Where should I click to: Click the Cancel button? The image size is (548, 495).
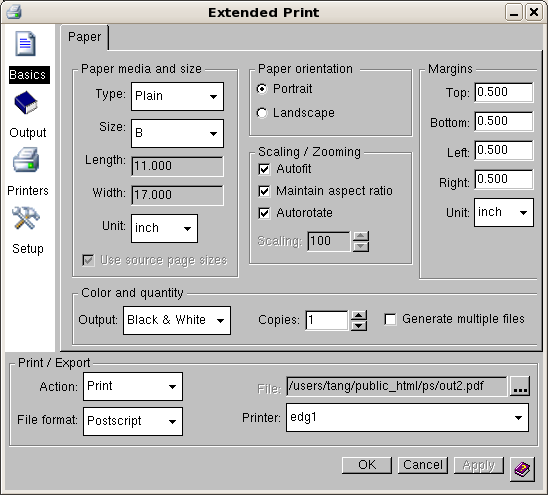point(423,465)
